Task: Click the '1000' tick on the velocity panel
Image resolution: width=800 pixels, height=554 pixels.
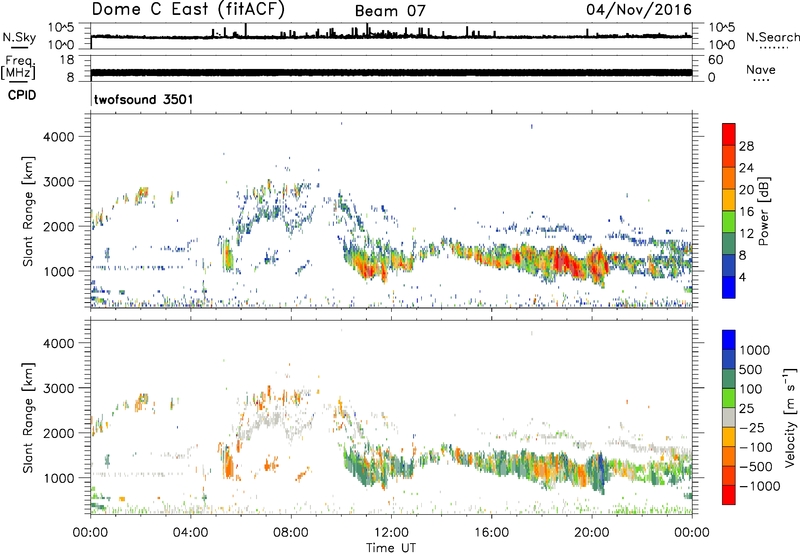Action: pos(58,478)
